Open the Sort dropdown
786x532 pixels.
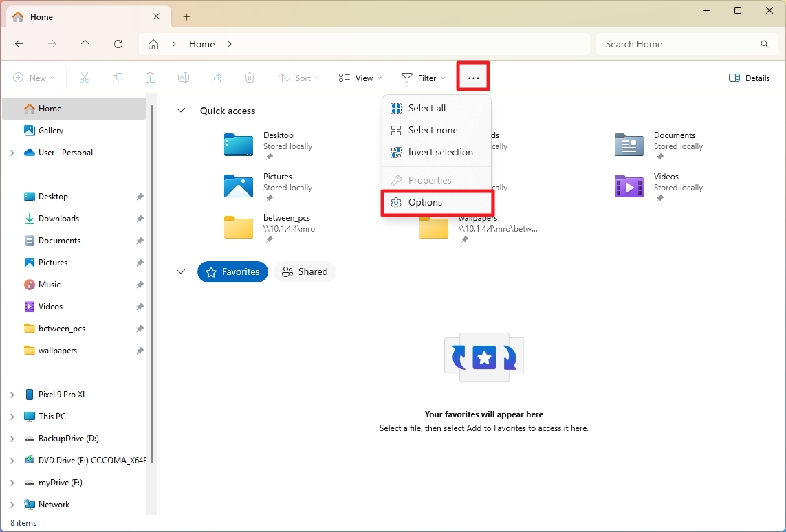click(299, 78)
